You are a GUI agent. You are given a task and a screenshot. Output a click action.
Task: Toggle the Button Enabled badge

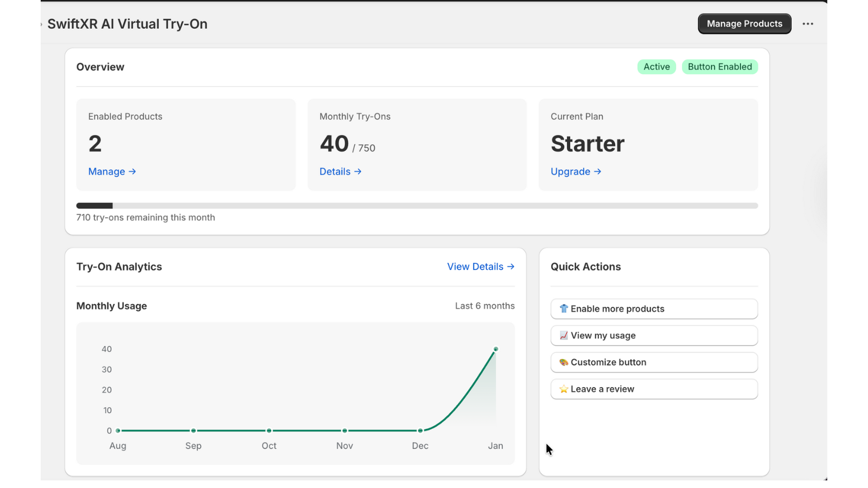pyautogui.click(x=719, y=66)
